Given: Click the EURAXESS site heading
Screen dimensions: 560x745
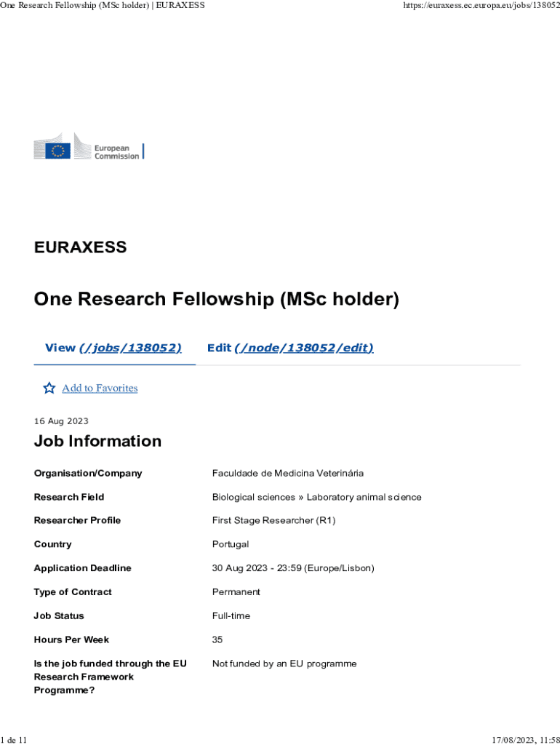Looking at the screenshot, I should pyautogui.click(x=80, y=247).
